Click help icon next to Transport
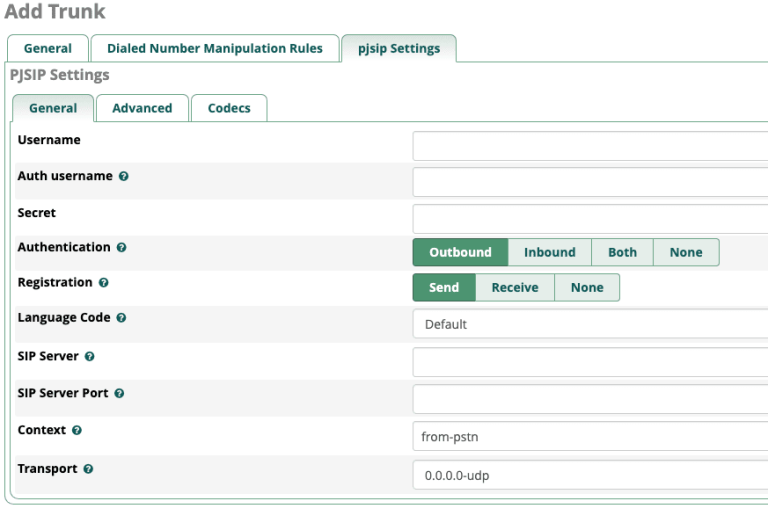This screenshot has width=768, height=523. (x=88, y=469)
